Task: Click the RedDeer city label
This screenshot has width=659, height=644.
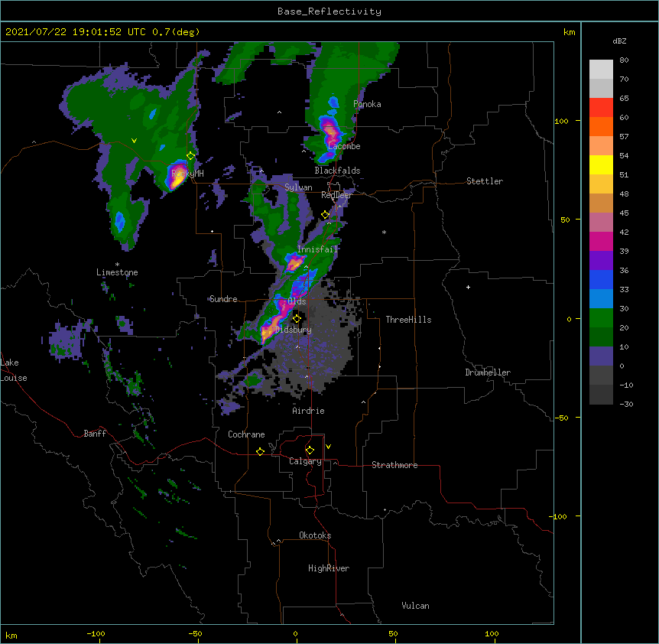Action: tap(336, 195)
